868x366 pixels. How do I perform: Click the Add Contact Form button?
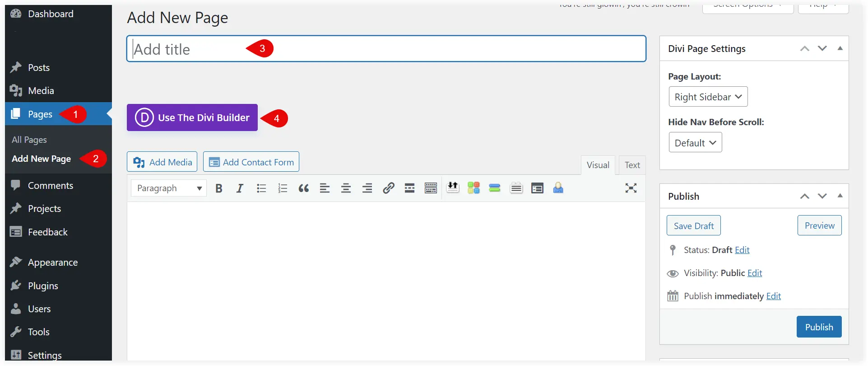[251, 162]
